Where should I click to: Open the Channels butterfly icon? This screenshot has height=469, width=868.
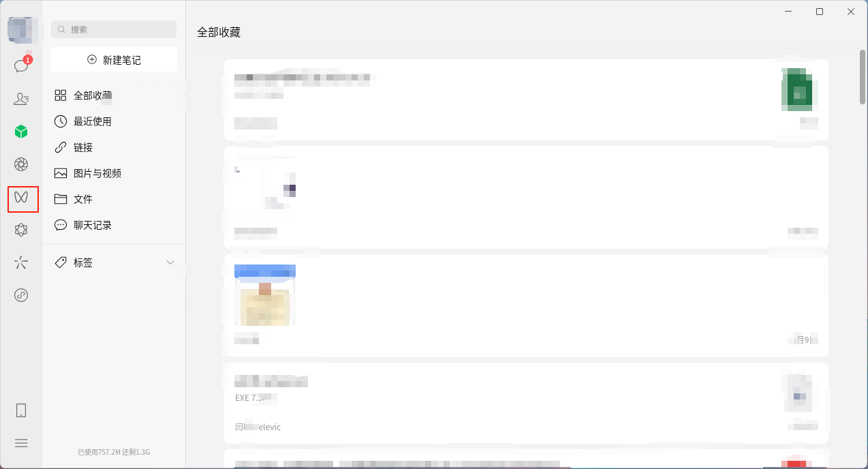(21, 198)
